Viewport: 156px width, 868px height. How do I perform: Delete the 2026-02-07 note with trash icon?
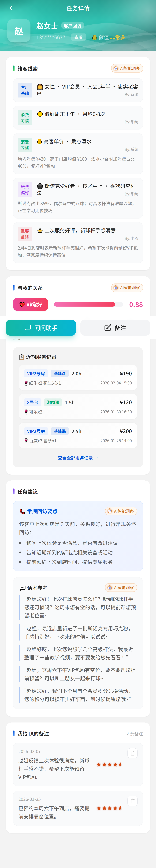tap(132, 753)
